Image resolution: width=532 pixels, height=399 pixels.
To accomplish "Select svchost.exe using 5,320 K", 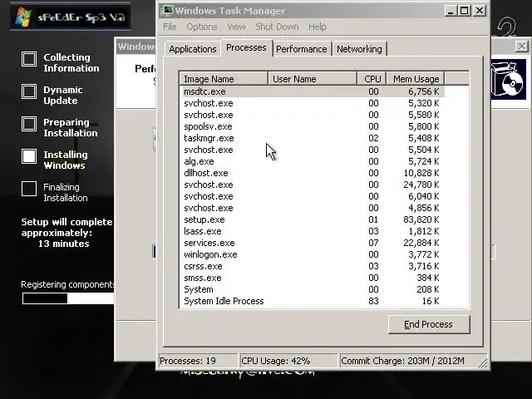I will coord(313,103).
